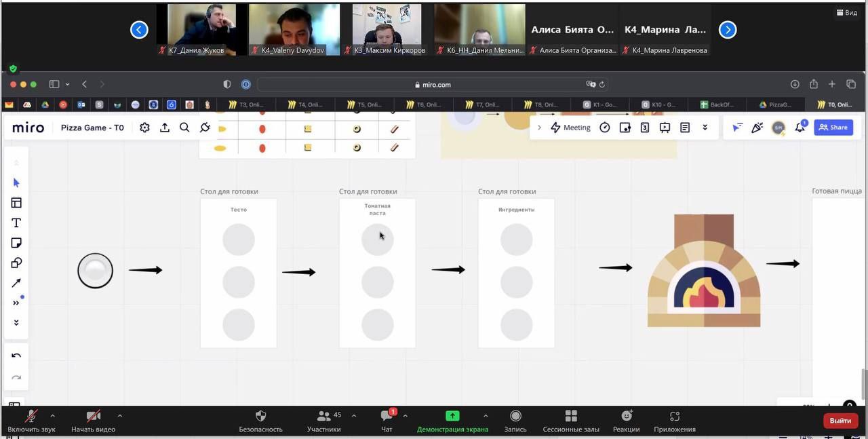Choose the connection line arrow tool
This screenshot has height=439, width=868.
[x=16, y=283]
